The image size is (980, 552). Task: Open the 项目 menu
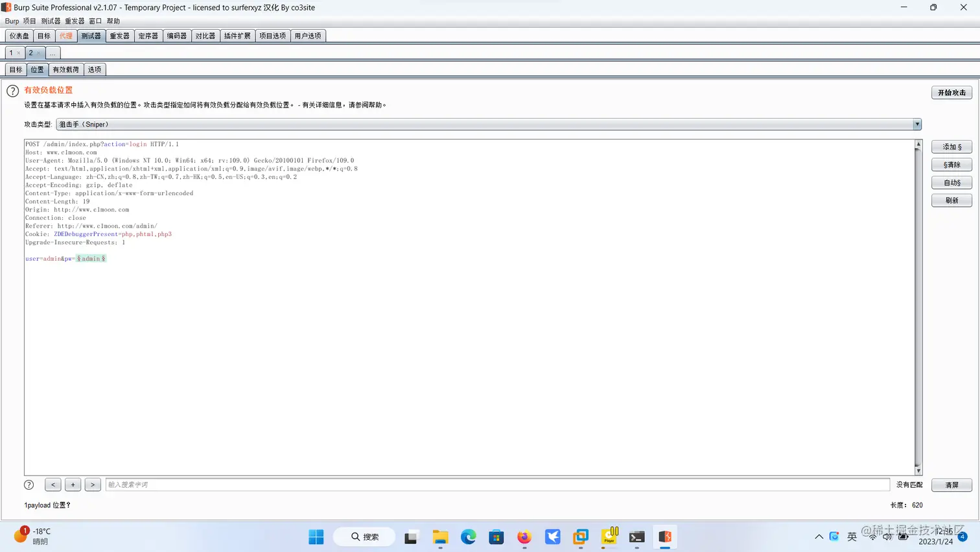[30, 21]
